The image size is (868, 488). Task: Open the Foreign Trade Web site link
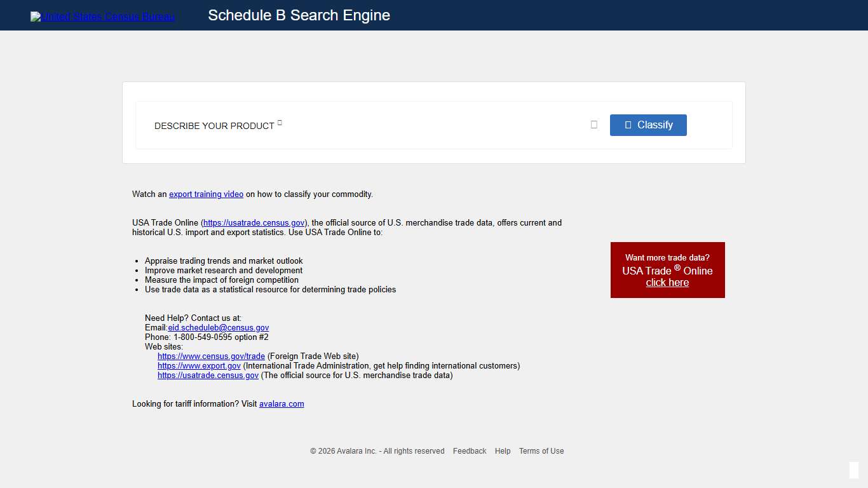pyautogui.click(x=211, y=356)
